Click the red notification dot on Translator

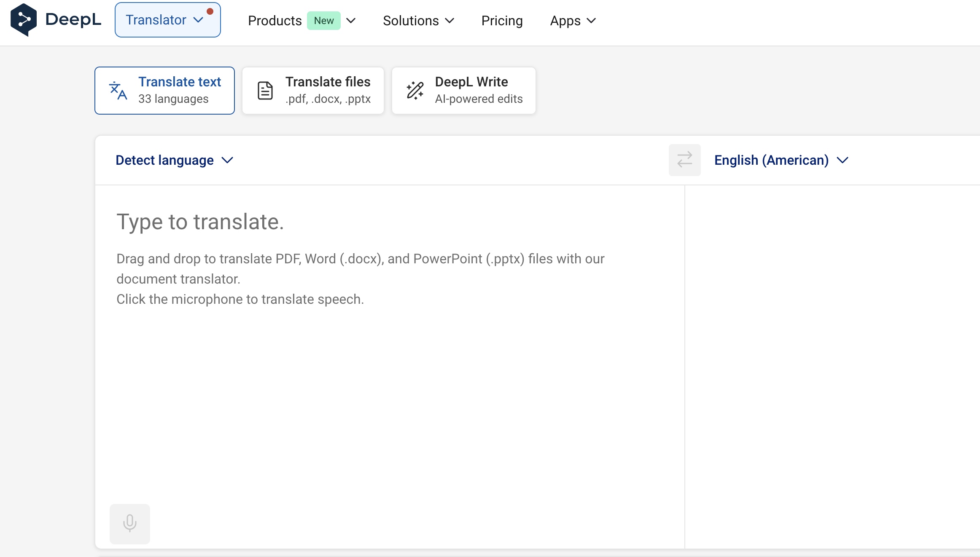pyautogui.click(x=210, y=11)
